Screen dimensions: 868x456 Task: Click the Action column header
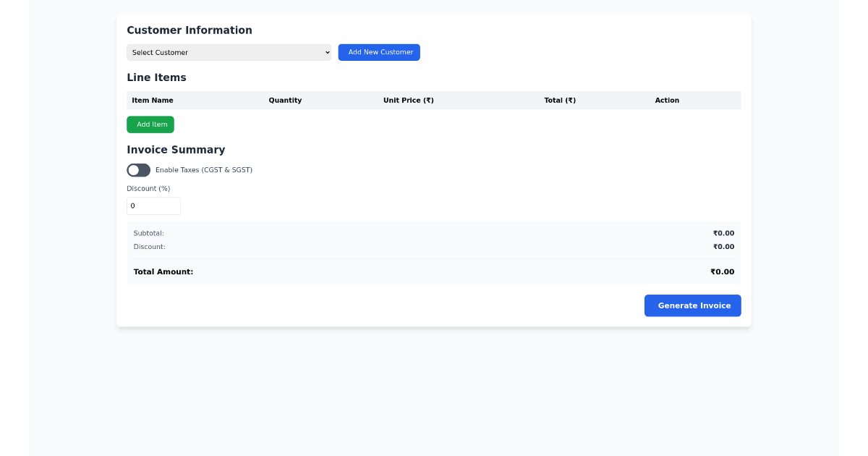[667, 100]
